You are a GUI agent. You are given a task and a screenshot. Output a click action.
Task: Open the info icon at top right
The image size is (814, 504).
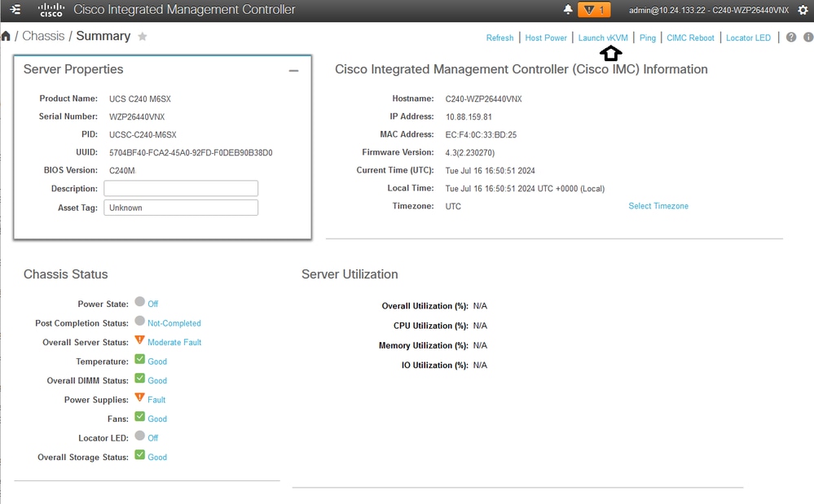[808, 37]
